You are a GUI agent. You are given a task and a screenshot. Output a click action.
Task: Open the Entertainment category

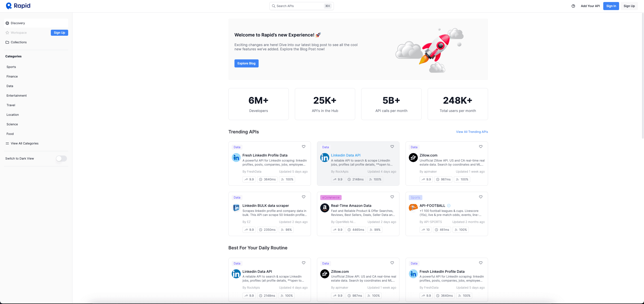click(x=17, y=96)
